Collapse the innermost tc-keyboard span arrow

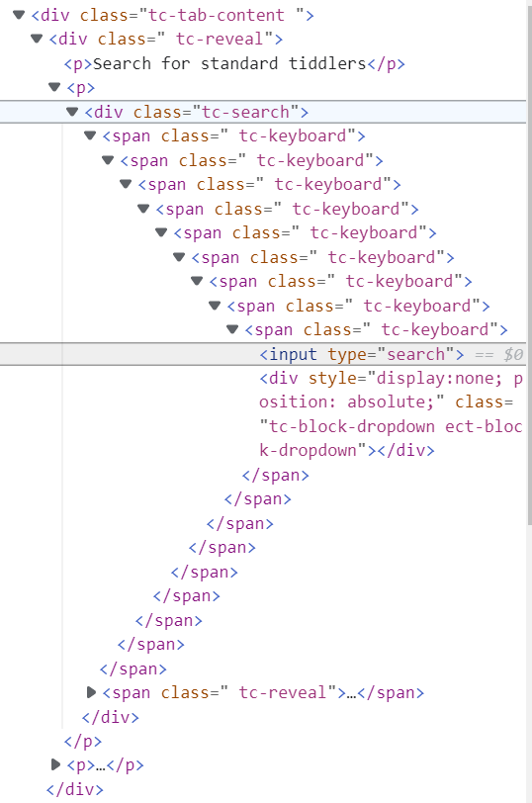(232, 328)
